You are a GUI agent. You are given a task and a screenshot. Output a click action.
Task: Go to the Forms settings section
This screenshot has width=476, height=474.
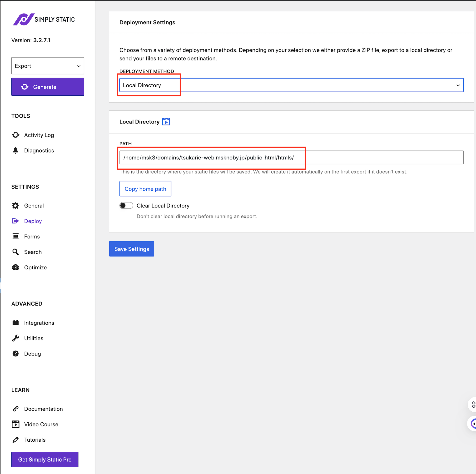click(x=32, y=237)
